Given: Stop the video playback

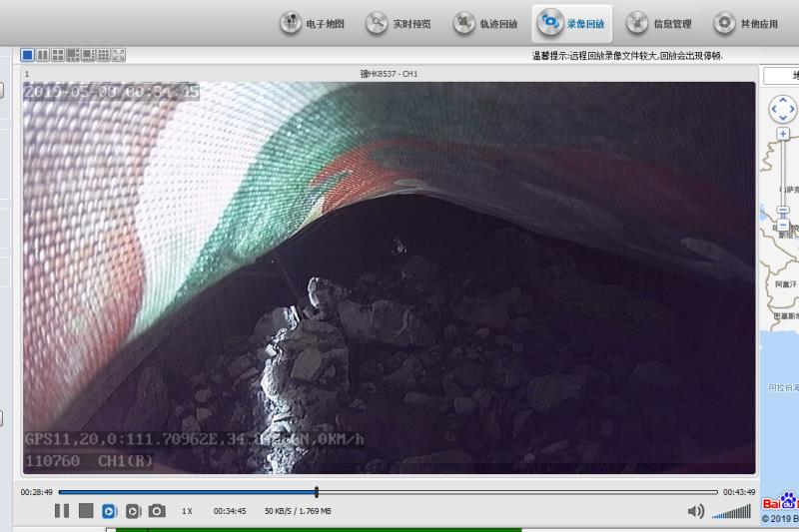Looking at the screenshot, I should point(86,511).
